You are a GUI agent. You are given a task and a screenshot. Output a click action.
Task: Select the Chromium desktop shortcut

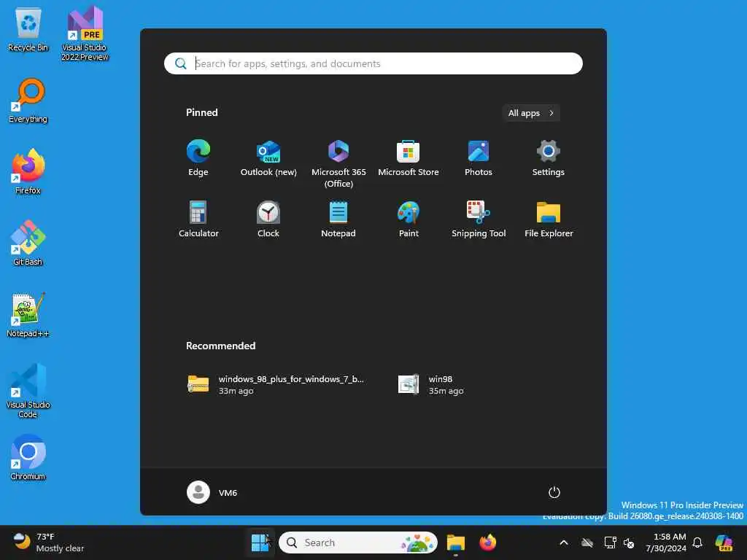[x=28, y=458]
